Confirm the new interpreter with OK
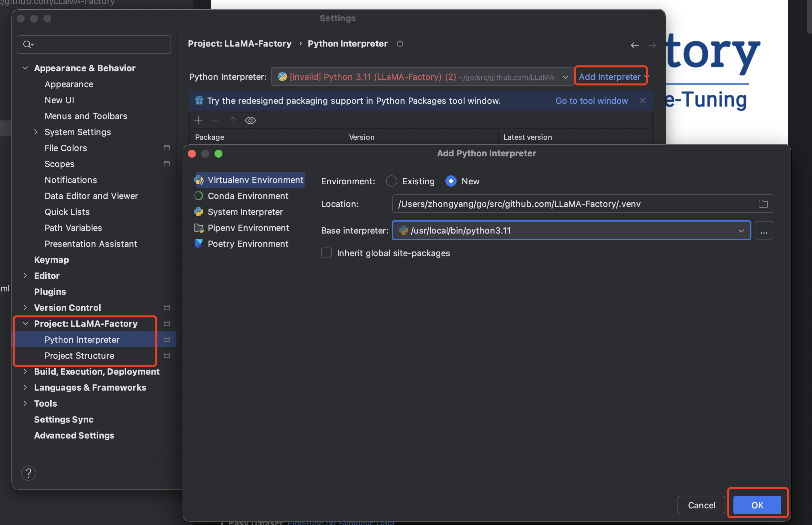Screen dimensions: 812x525 click(757, 505)
